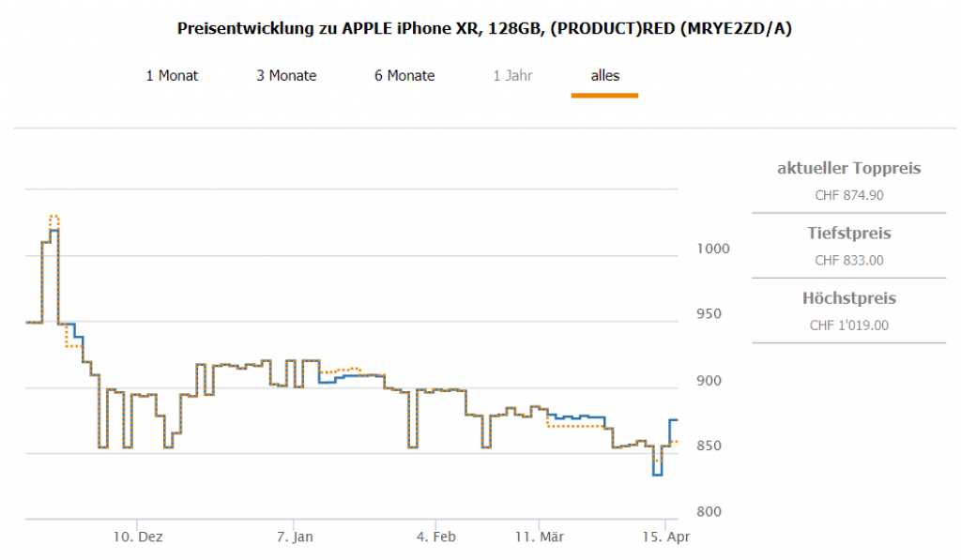Click the Tiefstpreis heading
Image resolution: width=961 pixels, height=560 pixels.
848,234
